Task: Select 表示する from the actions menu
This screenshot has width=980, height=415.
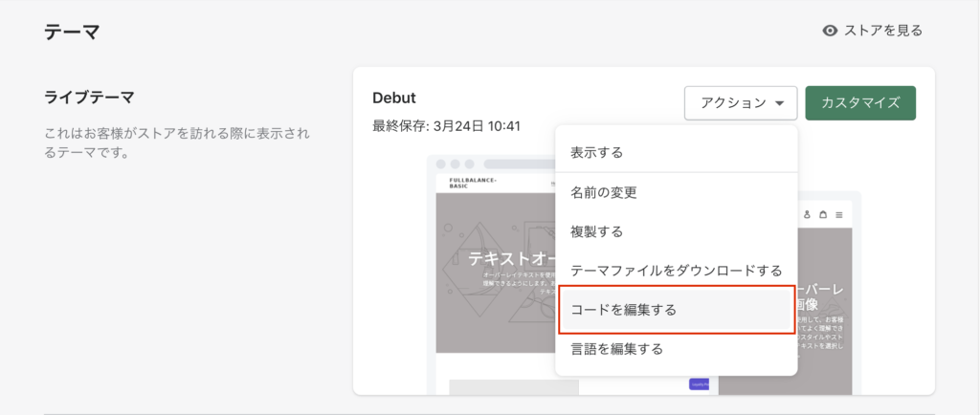Action: (596, 152)
